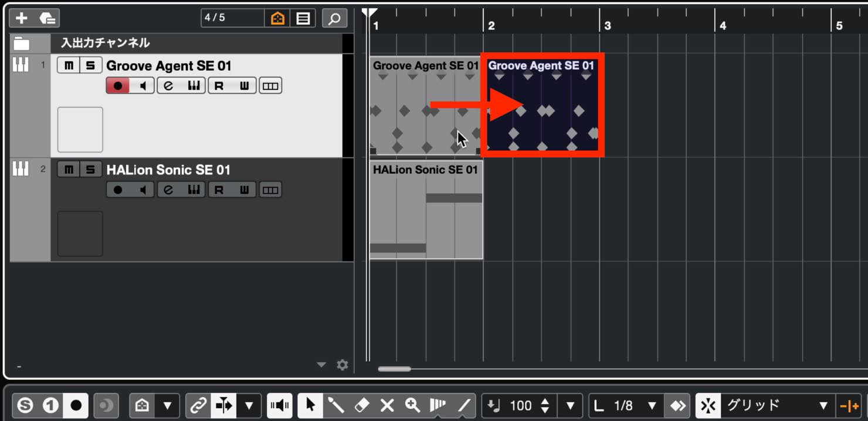Screen dimensions: 868x421
Task: Toggle write automation (W) on Groove Agent SE 01
Action: coord(245,86)
